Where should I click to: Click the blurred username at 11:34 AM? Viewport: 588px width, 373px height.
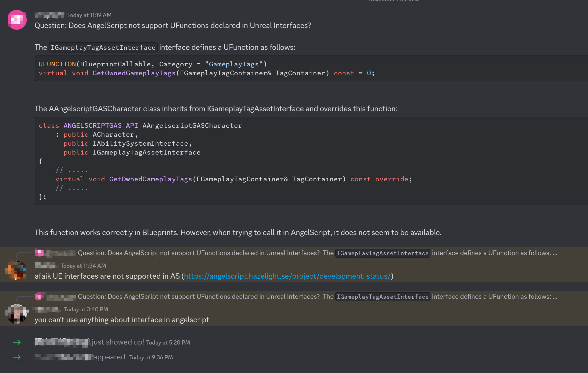click(46, 266)
